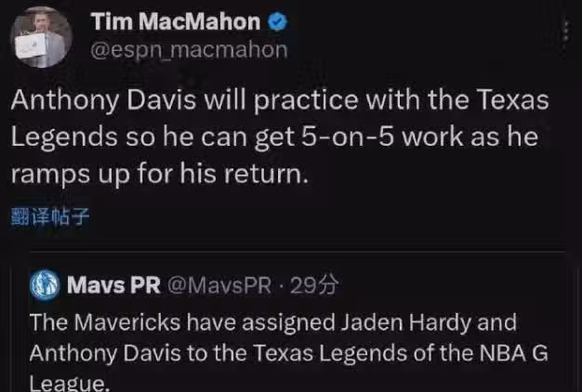Image resolution: width=582 pixels, height=392 pixels.
Task: Click the line "Legends so he can get 5-on-5"
Action: coord(274,137)
